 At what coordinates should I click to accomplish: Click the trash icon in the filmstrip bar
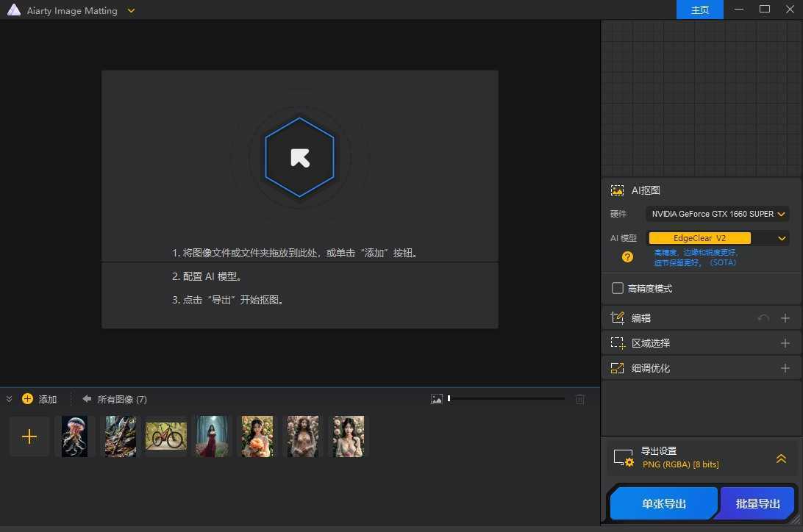point(580,399)
